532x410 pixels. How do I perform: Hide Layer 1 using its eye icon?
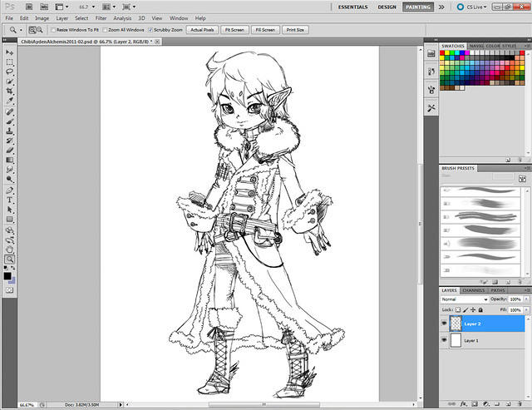click(444, 340)
